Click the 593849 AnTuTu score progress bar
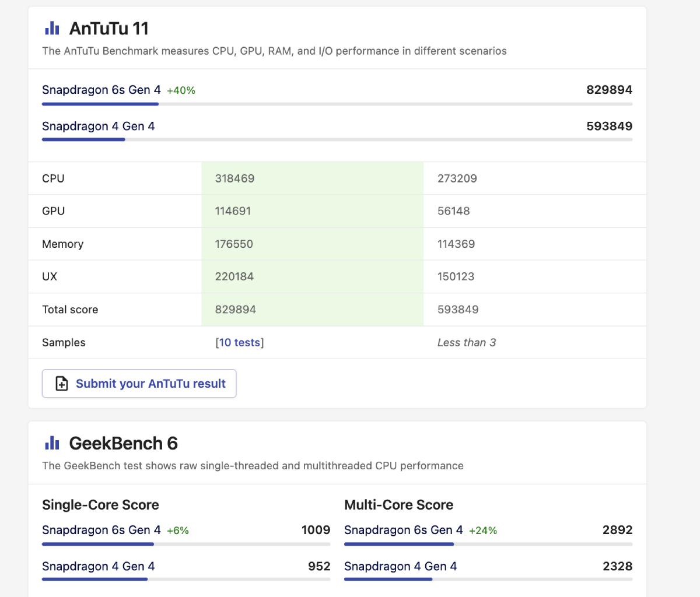Screen dimensions: 700x597 [x=337, y=140]
